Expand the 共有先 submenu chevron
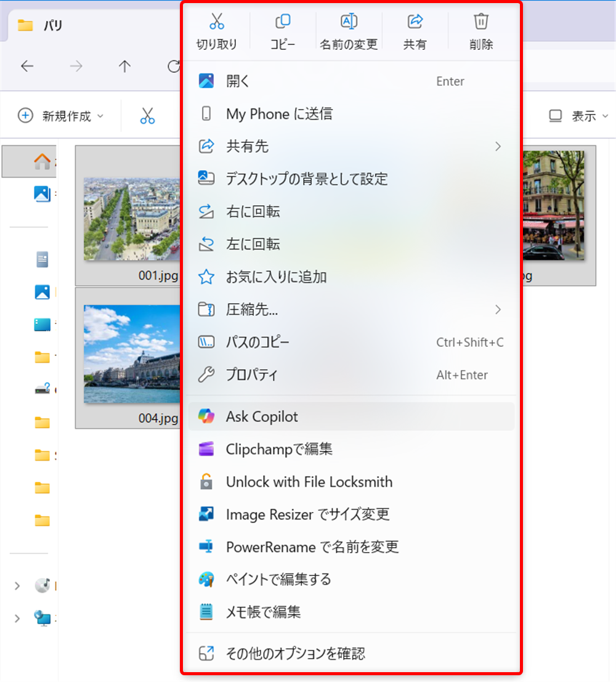Viewport: 616px width, 682px height. pyautogui.click(x=498, y=147)
